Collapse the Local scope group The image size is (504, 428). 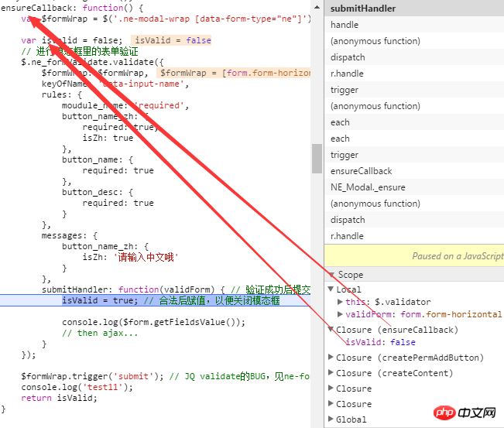point(331,289)
